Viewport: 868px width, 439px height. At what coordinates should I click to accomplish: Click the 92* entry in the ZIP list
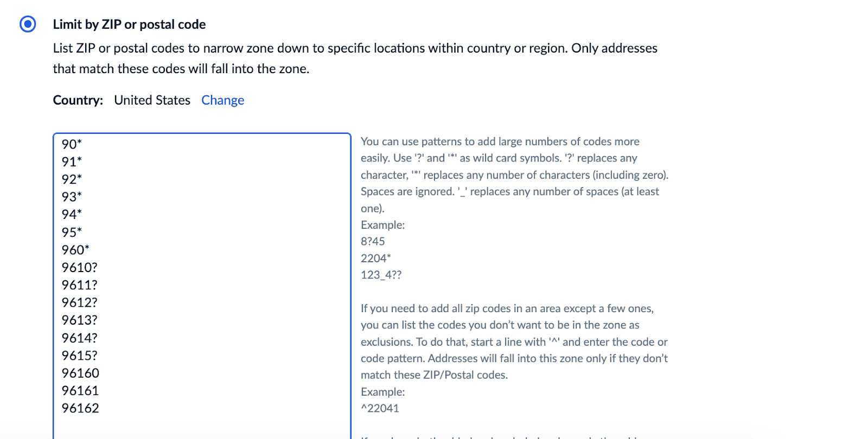72,179
